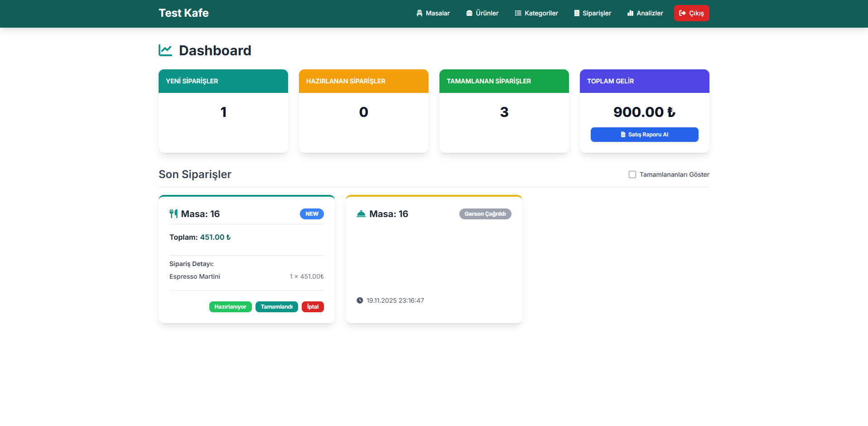Cancel the order with İptal button
Image resolution: width=868 pixels, height=426 pixels.
tap(313, 307)
